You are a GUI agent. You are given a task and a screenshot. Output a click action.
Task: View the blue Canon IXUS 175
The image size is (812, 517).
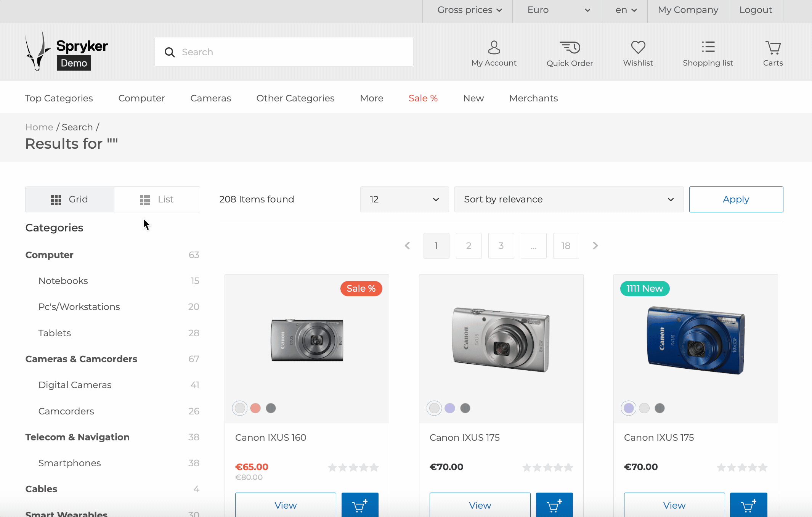point(674,505)
